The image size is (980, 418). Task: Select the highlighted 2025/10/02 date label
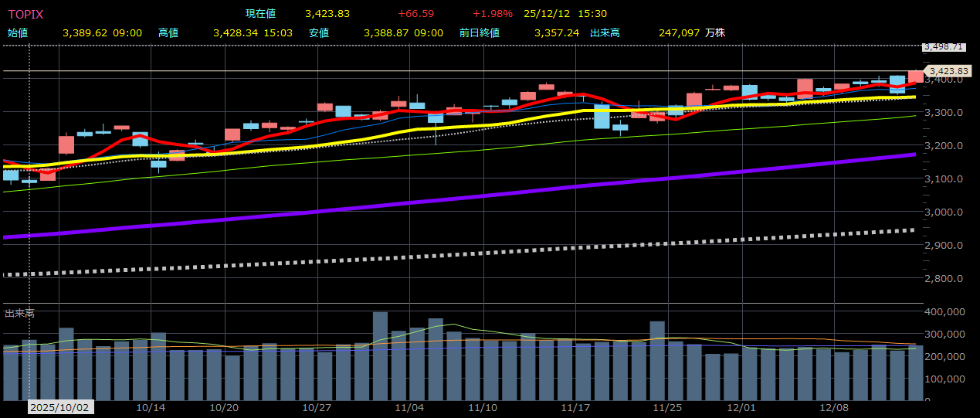tap(60, 407)
